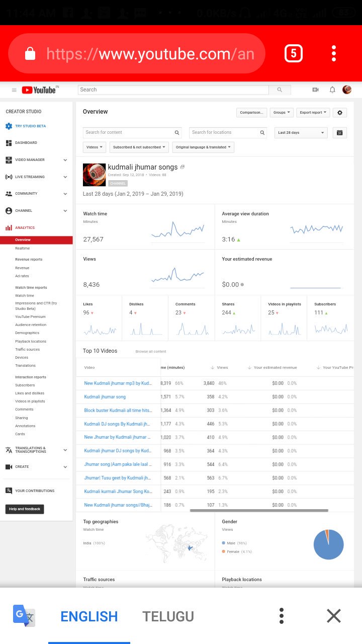362x644 pixels.
Task: Open the Export report dropdown
Action: point(313,113)
